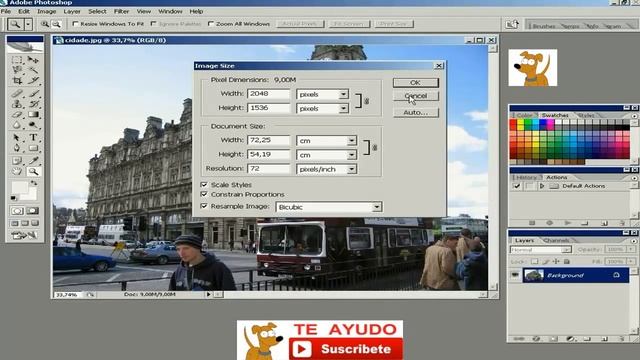Toggle Ignore Palettes checkbox
The height and width of the screenshot is (360, 640).
pyautogui.click(x=153, y=24)
